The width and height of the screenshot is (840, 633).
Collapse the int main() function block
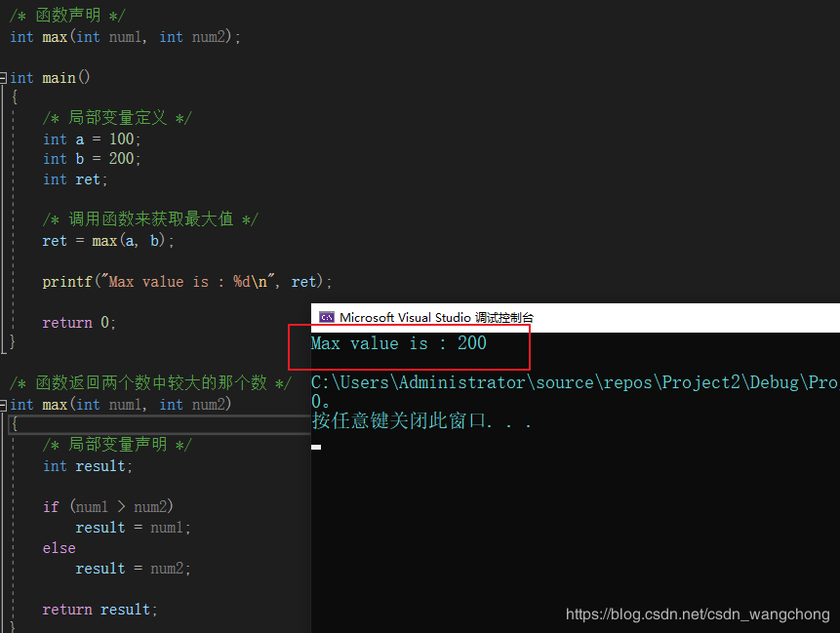click(x=3, y=78)
